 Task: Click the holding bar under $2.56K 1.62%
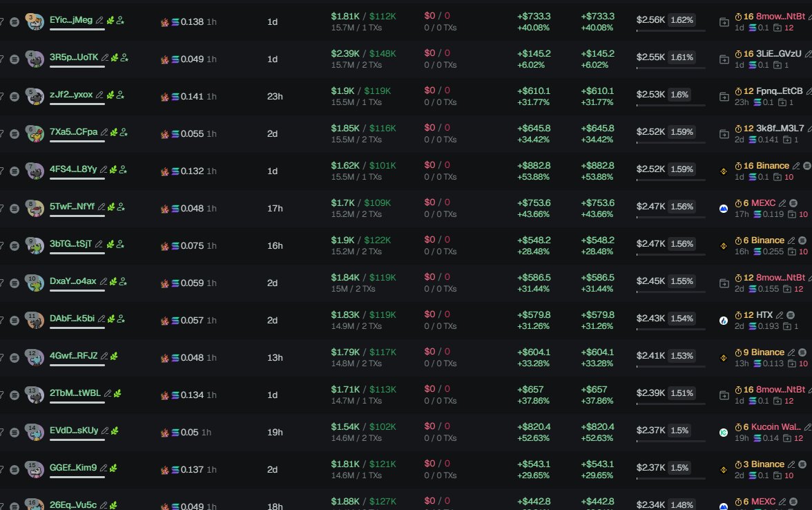coord(670,30)
